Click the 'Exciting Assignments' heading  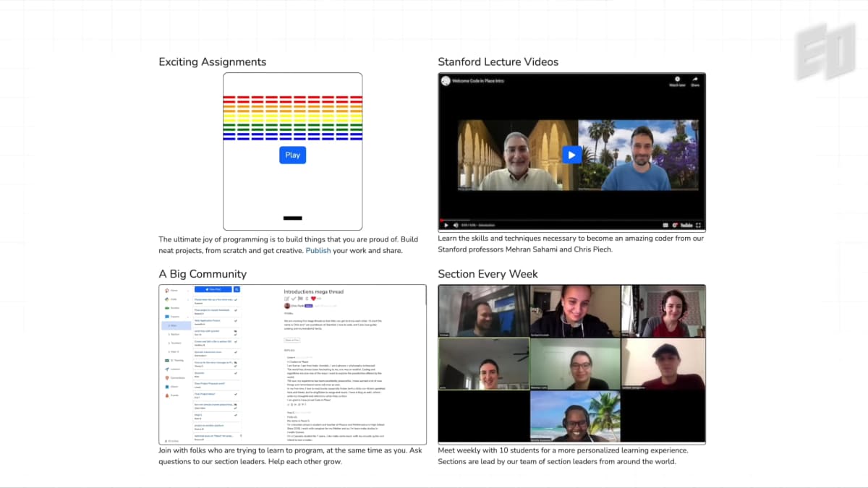pyautogui.click(x=213, y=62)
